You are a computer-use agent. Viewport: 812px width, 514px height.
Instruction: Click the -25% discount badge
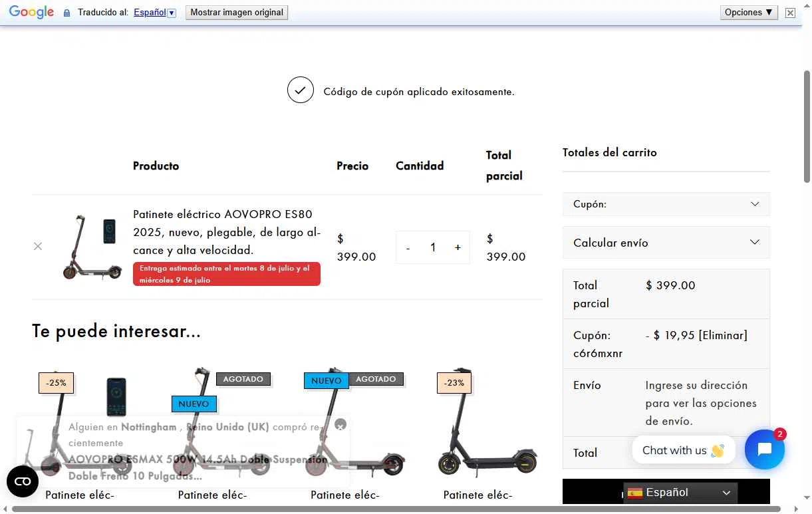point(57,383)
